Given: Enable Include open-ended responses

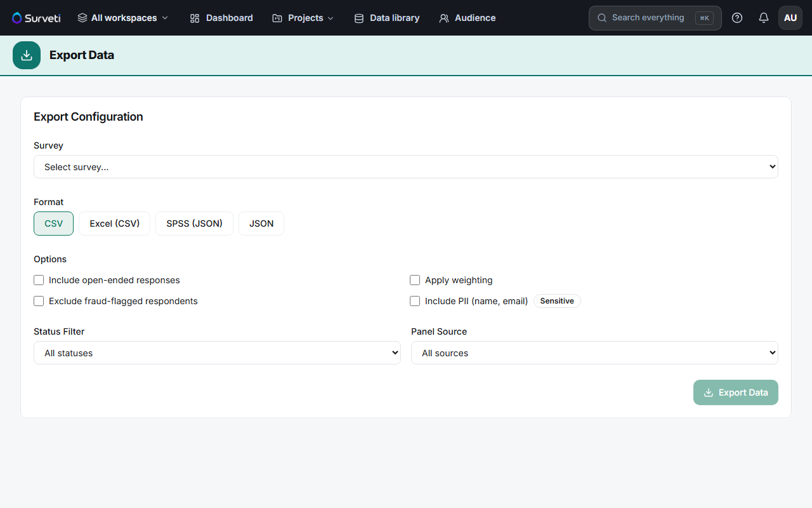Looking at the screenshot, I should [x=39, y=280].
